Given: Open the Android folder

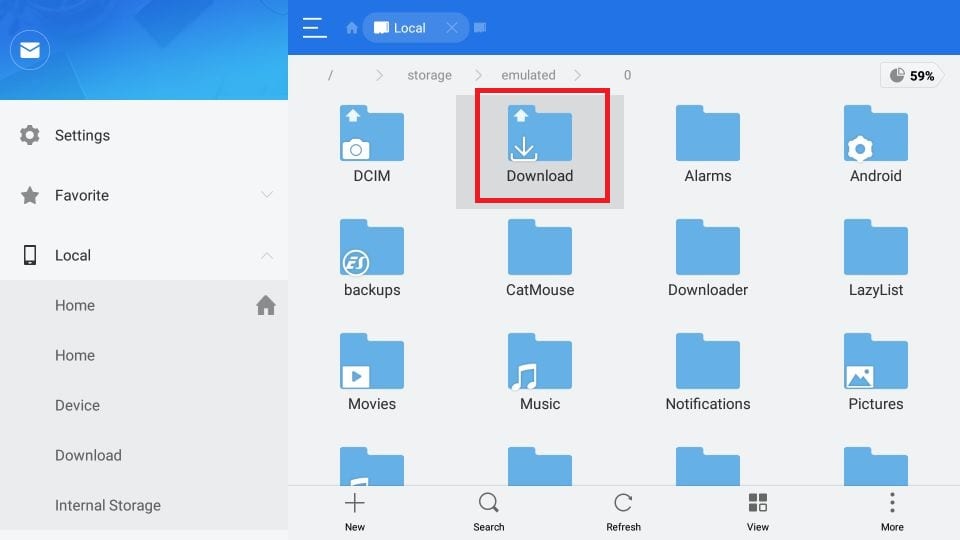Looking at the screenshot, I should coord(876,144).
